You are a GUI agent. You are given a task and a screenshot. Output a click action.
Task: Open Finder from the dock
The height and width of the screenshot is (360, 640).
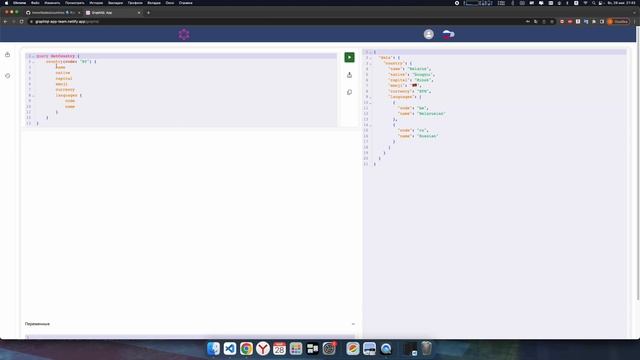coord(213,349)
